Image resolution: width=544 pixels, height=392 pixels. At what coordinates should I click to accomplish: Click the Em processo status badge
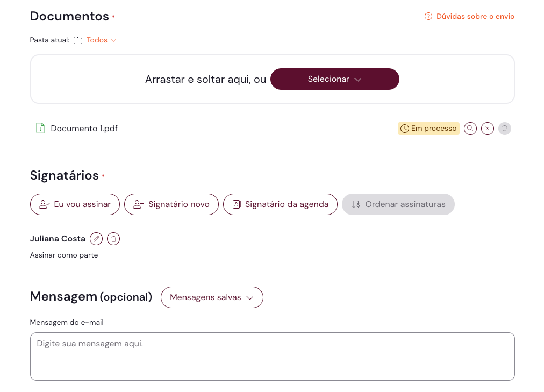click(x=428, y=129)
